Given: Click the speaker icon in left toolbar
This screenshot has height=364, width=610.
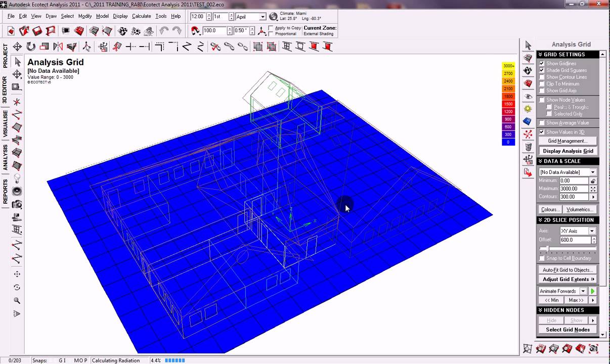Looking at the screenshot, I should click(17, 192).
